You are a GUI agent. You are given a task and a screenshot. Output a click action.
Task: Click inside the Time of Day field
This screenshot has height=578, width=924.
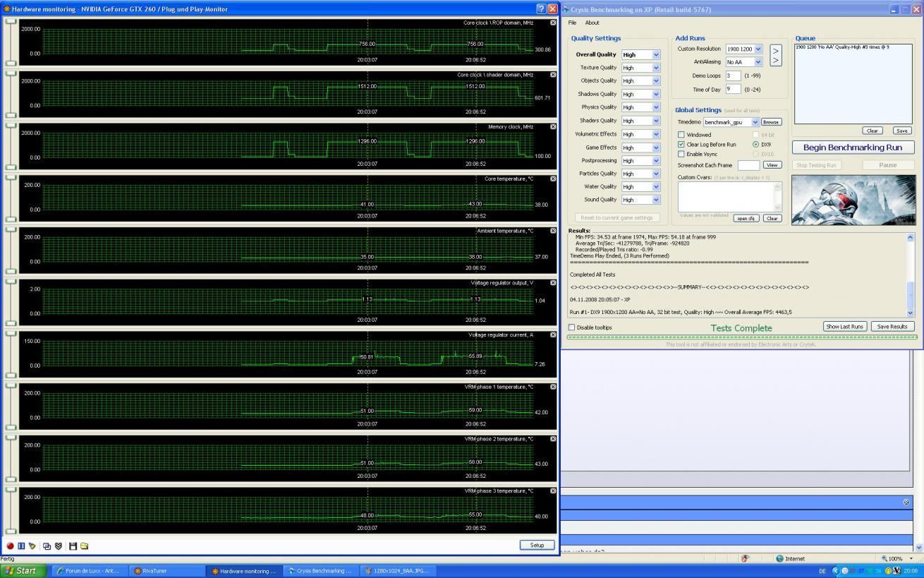[734, 89]
